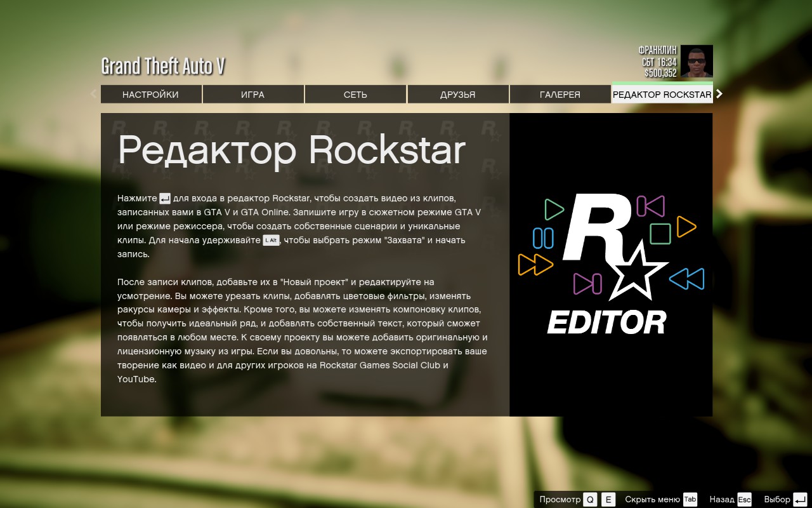Click the left arrow before the menu tabs
Image resolution: width=812 pixels, height=508 pixels.
94,94
